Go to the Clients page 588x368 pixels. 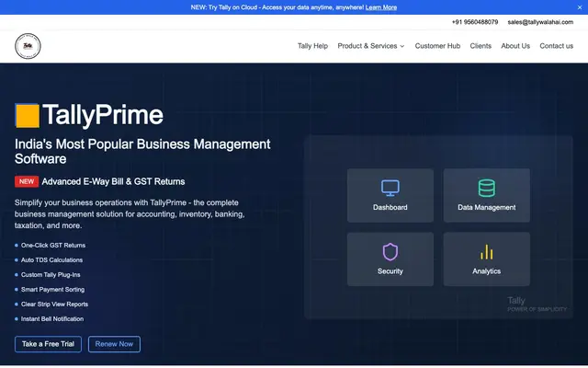pos(481,46)
